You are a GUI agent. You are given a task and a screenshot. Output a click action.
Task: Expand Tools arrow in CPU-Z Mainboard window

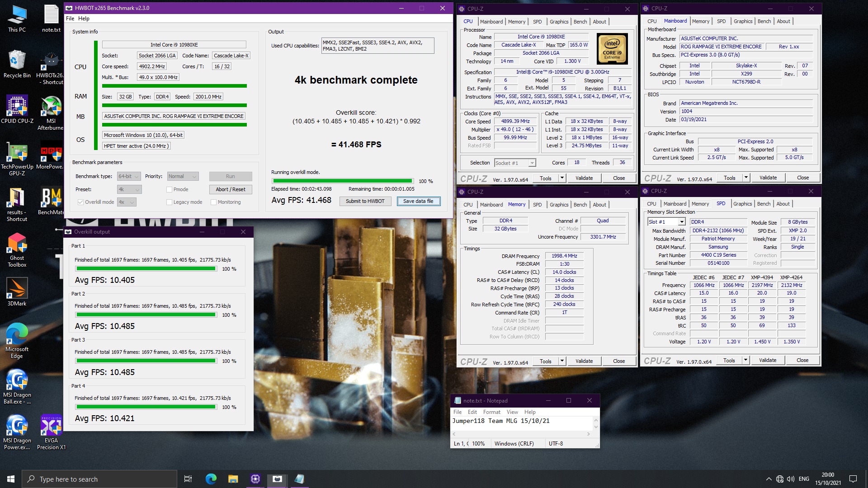746,178
